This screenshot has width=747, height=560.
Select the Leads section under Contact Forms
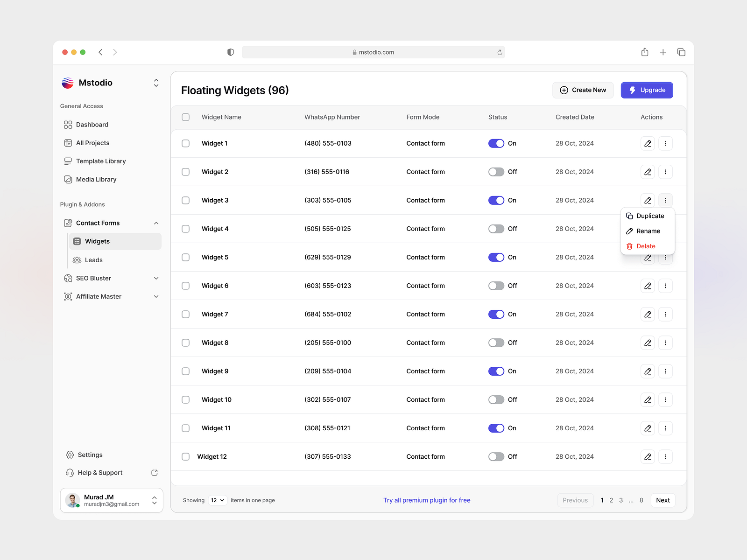click(x=93, y=260)
